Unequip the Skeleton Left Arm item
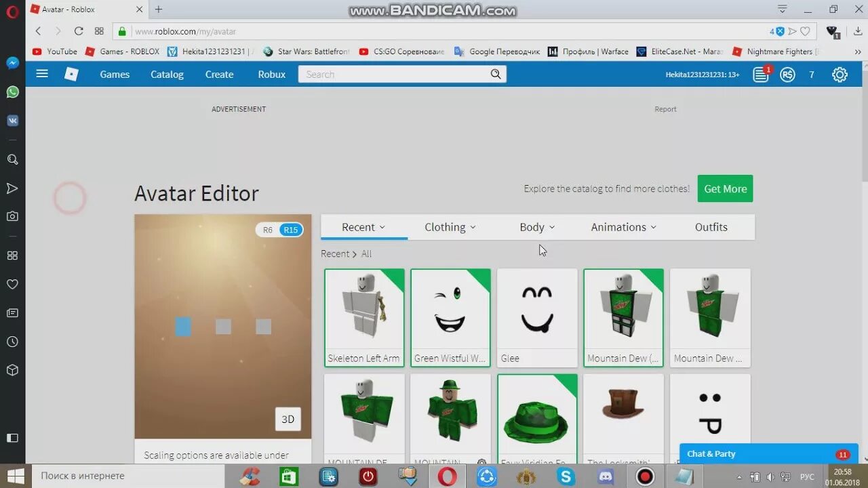 coord(364,317)
